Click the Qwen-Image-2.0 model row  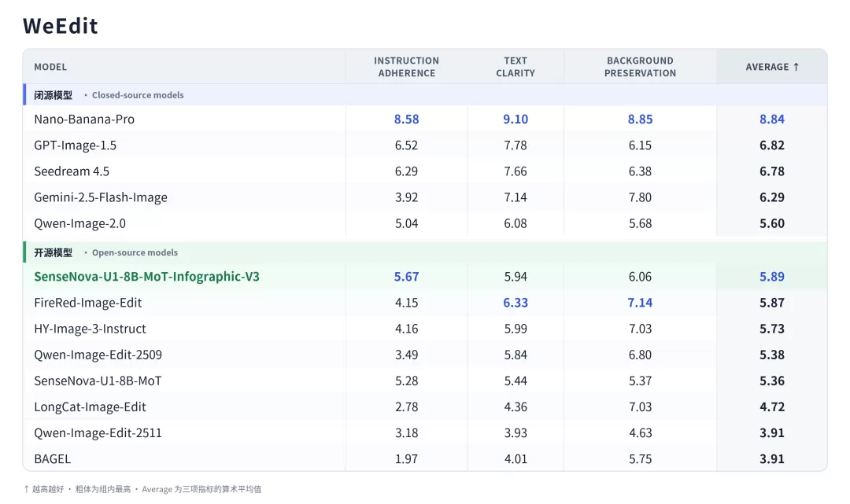(x=425, y=223)
